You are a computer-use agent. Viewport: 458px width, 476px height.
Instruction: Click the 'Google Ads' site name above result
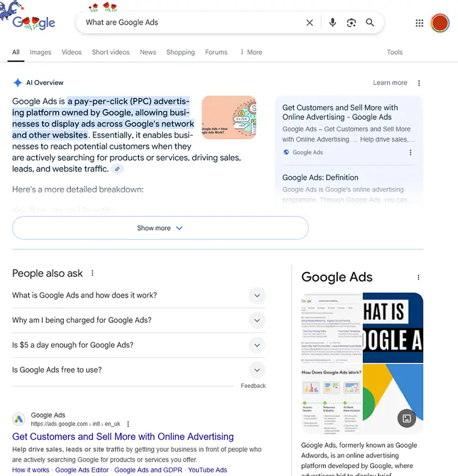[48, 415]
